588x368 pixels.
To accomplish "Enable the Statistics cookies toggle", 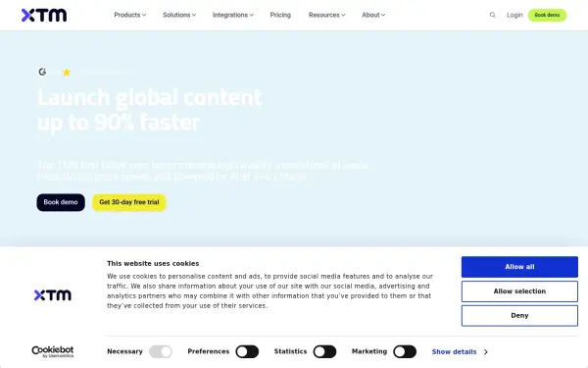I will 324,352.
